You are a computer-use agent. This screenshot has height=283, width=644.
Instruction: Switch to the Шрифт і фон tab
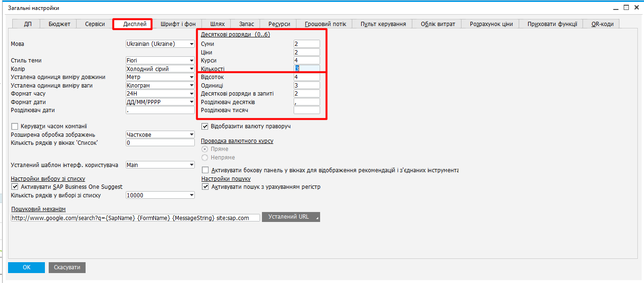(178, 24)
